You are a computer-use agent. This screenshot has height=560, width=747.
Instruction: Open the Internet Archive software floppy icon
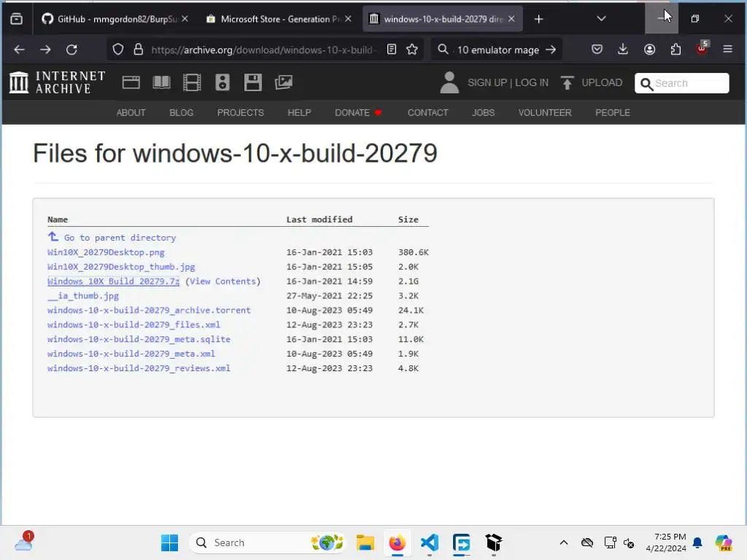pos(253,83)
